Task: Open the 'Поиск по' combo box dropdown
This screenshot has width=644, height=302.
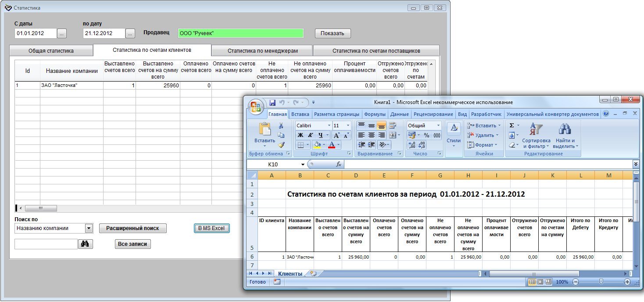Action: pyautogui.click(x=89, y=228)
